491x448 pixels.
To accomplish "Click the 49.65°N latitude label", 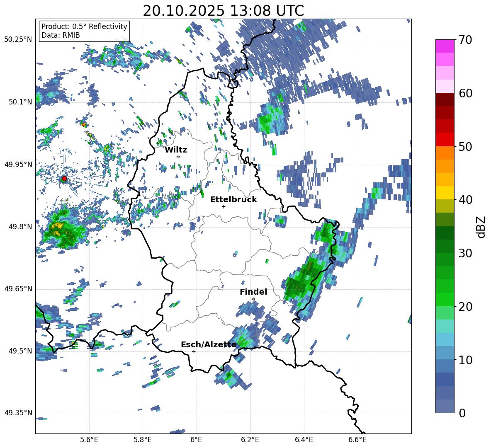I will point(18,289).
